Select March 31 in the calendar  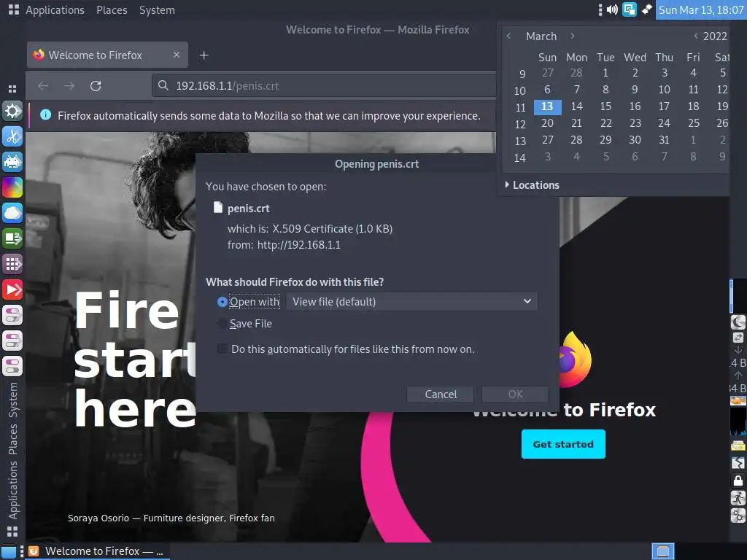point(664,139)
